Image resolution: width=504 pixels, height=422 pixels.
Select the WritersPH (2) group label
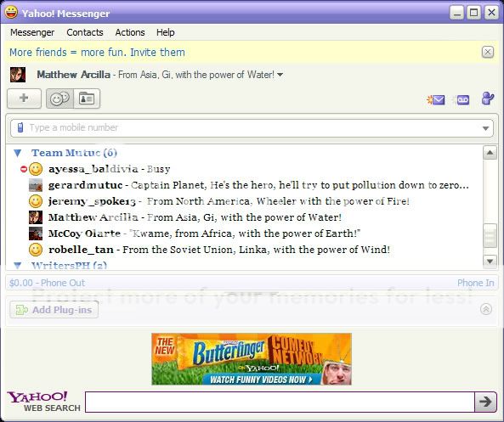click(69, 265)
